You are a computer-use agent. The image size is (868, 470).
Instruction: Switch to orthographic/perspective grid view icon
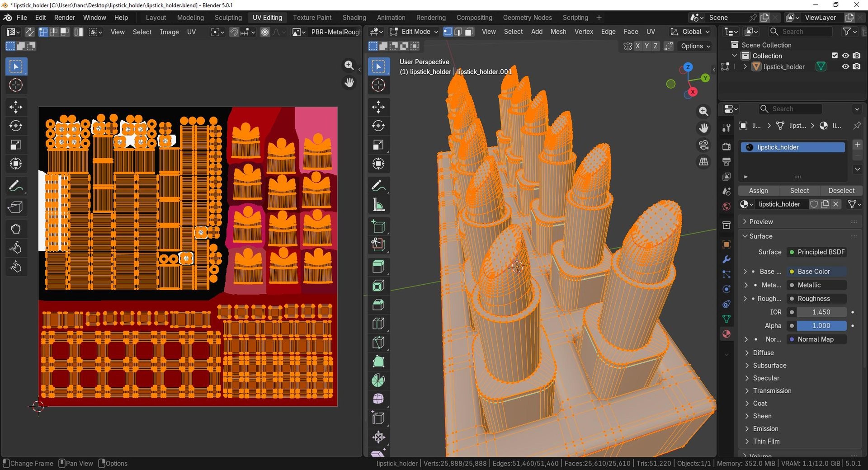point(704,162)
